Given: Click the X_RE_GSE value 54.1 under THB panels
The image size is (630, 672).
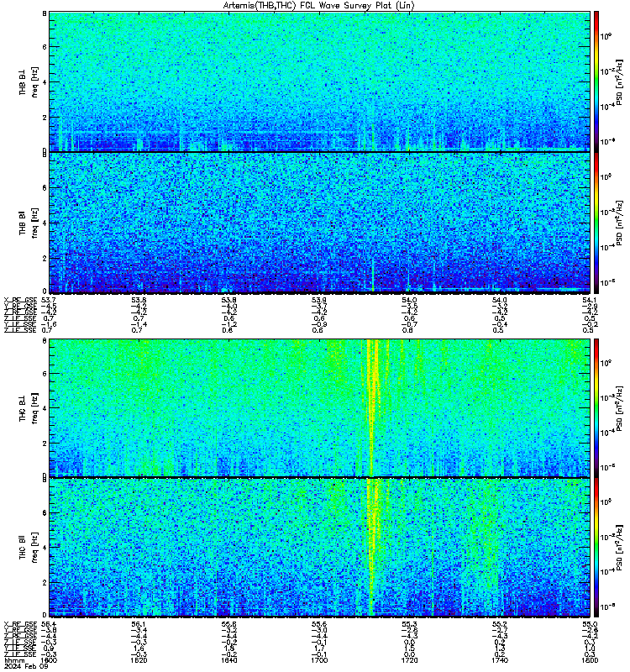Looking at the screenshot, I should click(x=590, y=300).
